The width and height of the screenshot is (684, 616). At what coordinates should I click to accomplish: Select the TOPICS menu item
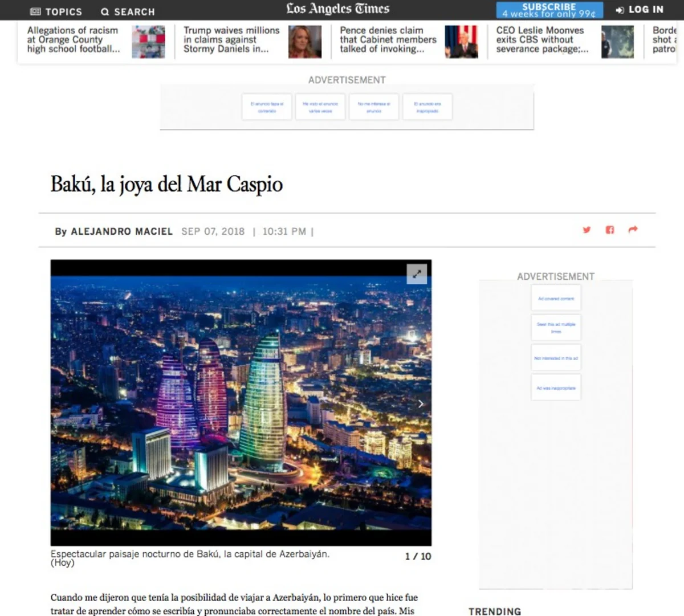click(x=64, y=11)
